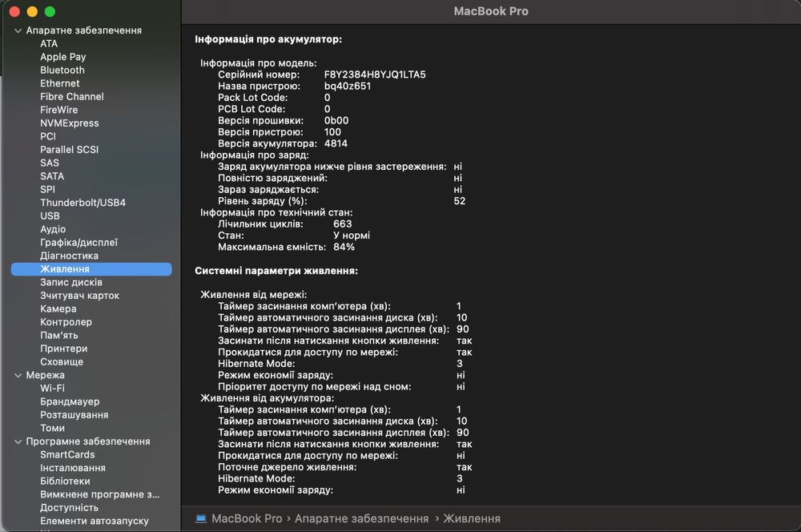Click the Живлення від мережі label
Image resolution: width=801 pixels, height=532 pixels.
253,296
